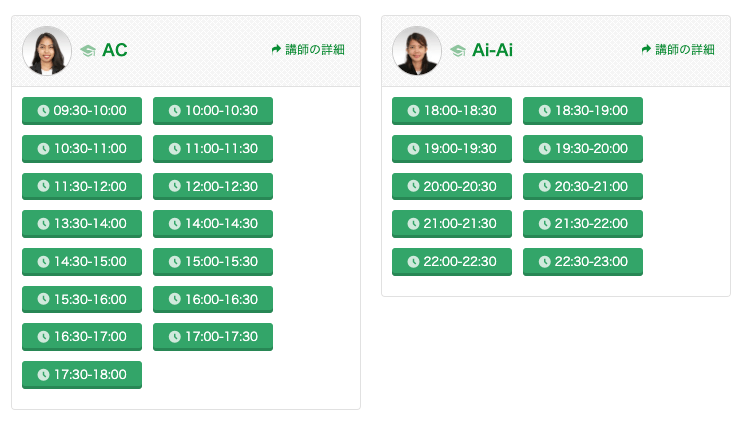Select the 20:30-21:00 time slot
740x425 pixels.
tap(583, 186)
